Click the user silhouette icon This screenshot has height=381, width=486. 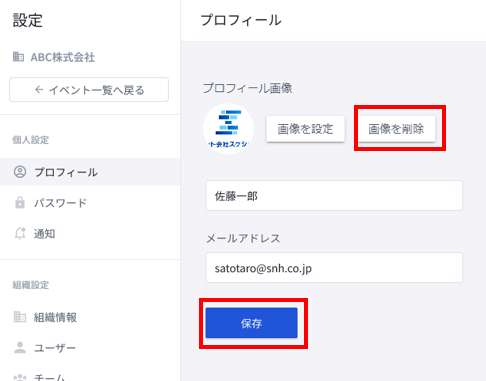[x=20, y=347]
